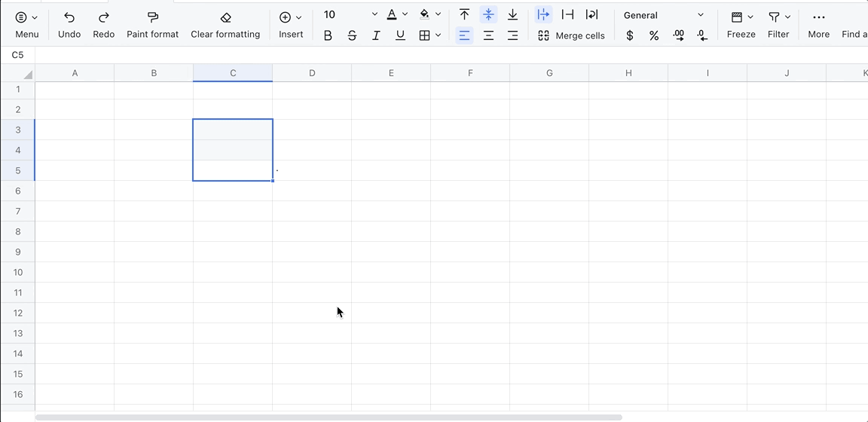Screen dimensions: 868x422
Task: Click the Redo icon
Action: (104, 17)
